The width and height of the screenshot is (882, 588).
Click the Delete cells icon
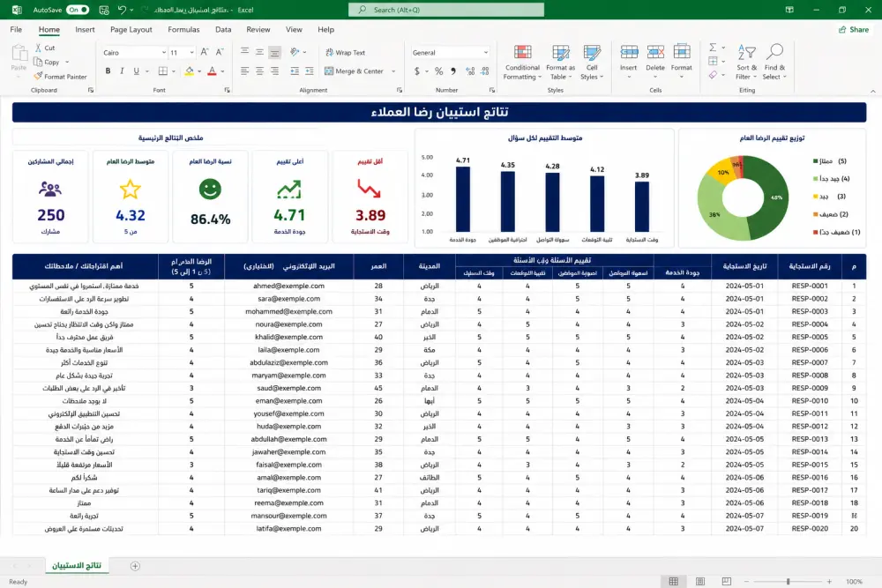(x=655, y=52)
